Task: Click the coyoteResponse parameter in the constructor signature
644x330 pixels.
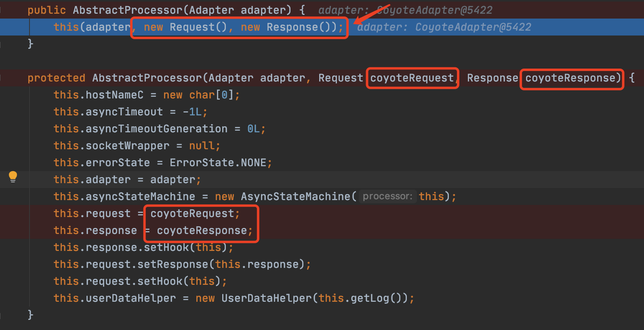Action: click(x=570, y=78)
